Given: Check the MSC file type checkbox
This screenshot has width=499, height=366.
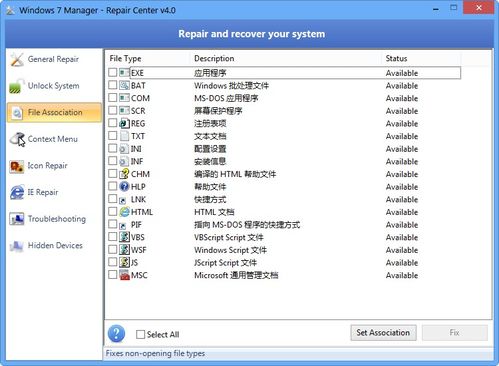Looking at the screenshot, I should pyautogui.click(x=113, y=275).
